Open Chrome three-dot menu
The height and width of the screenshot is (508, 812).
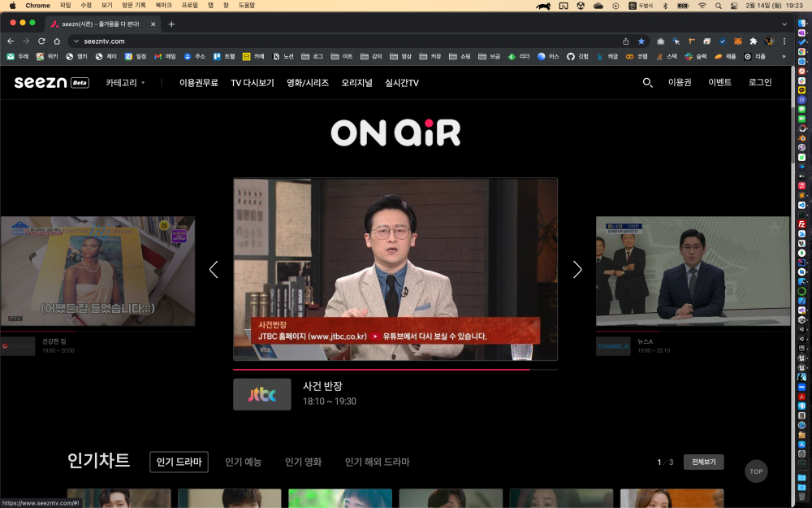coord(784,41)
